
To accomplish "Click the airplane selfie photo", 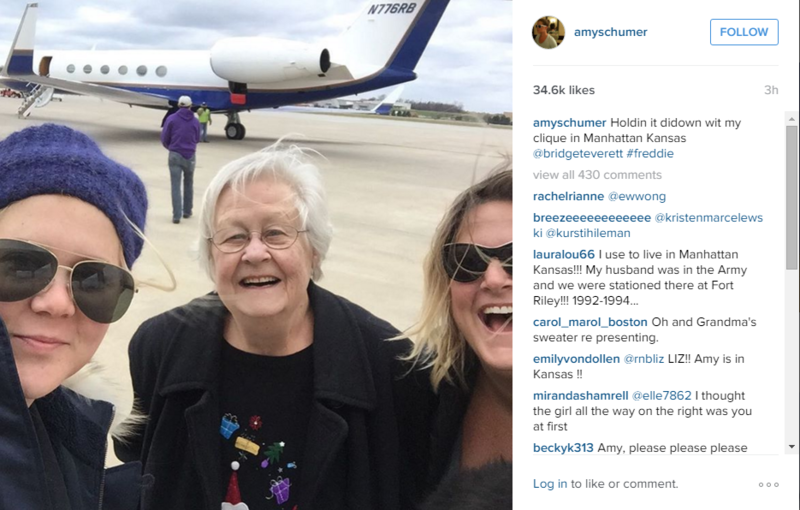I will 256,255.
